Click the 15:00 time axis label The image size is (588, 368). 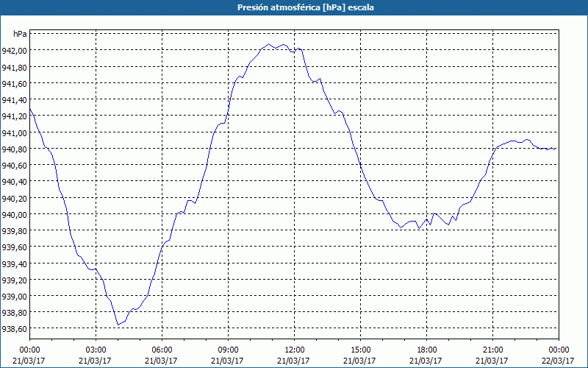coord(360,350)
